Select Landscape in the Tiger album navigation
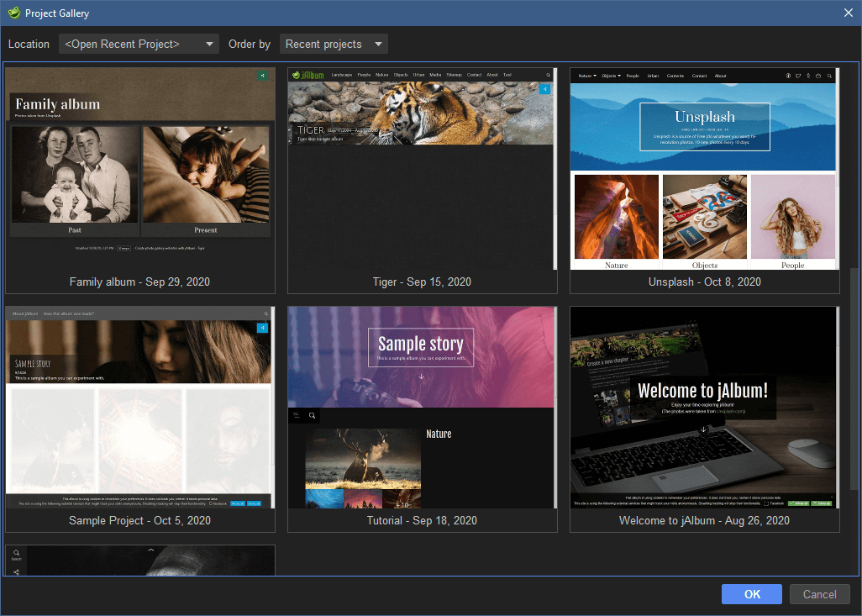 [340, 75]
